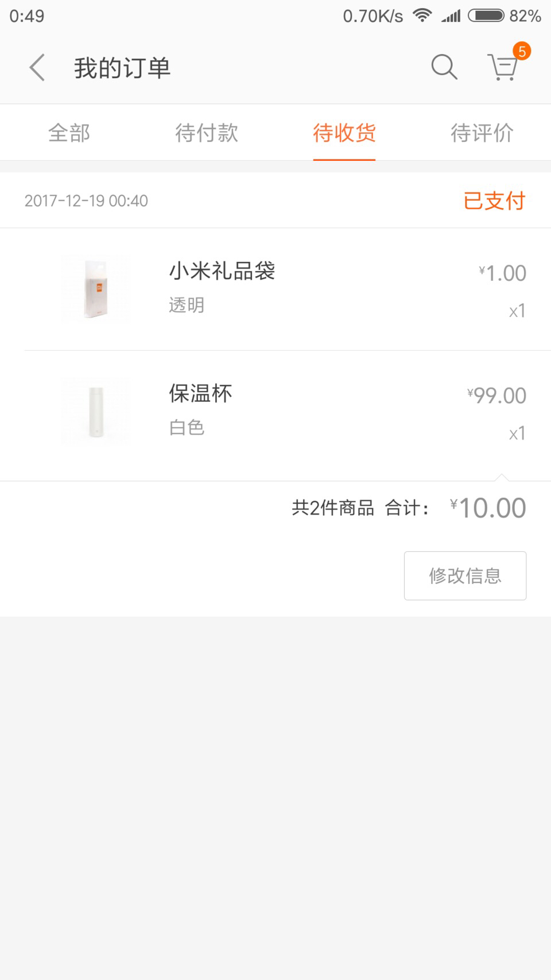Tap the 已支付 order status

pyautogui.click(x=494, y=201)
